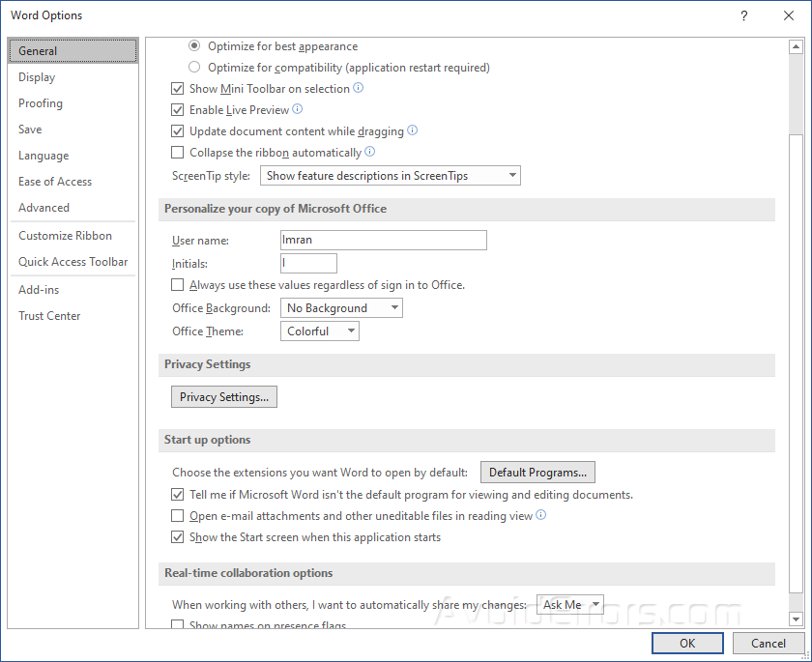Click the info icon next to Update document content while dragging
812x662 pixels.
point(412,130)
